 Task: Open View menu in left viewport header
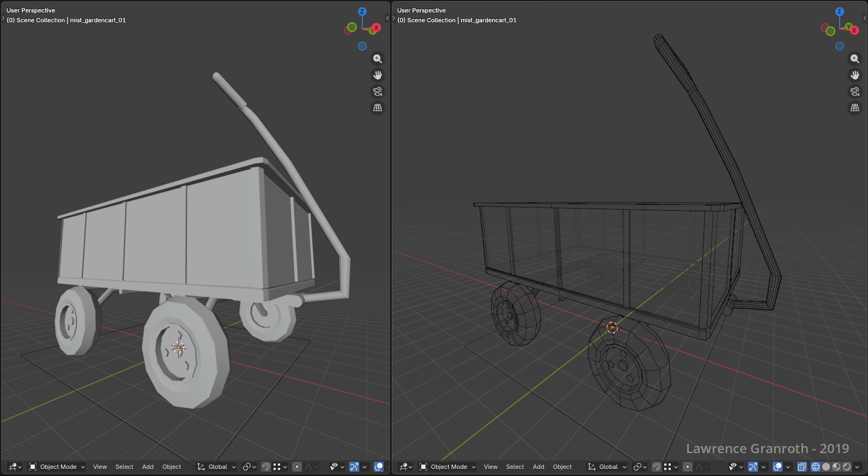(x=100, y=467)
